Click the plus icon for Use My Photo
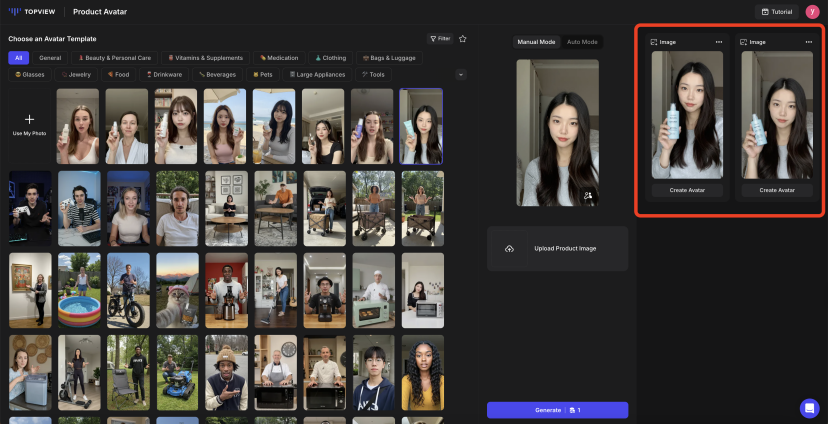Screen dimensions: 828x424 (x=29, y=119)
